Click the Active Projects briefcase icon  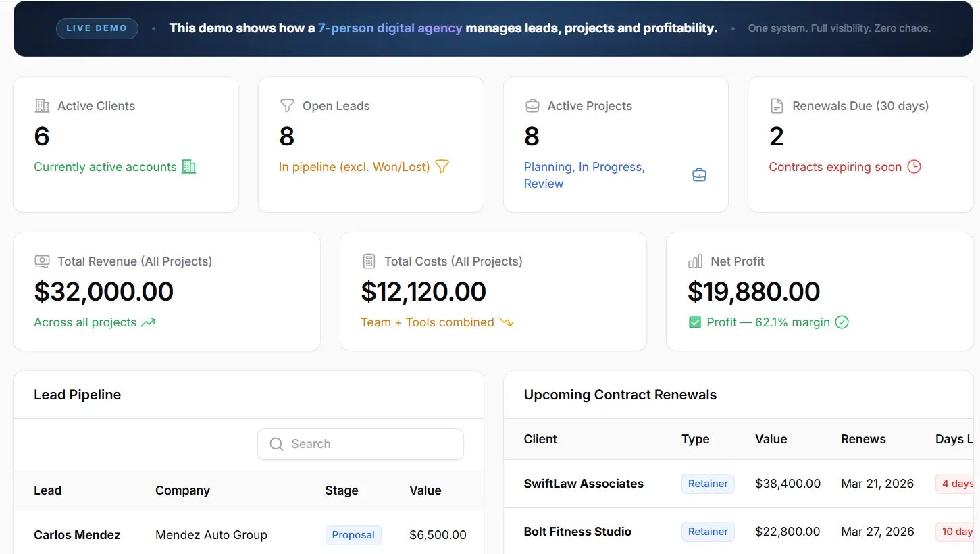click(x=532, y=105)
